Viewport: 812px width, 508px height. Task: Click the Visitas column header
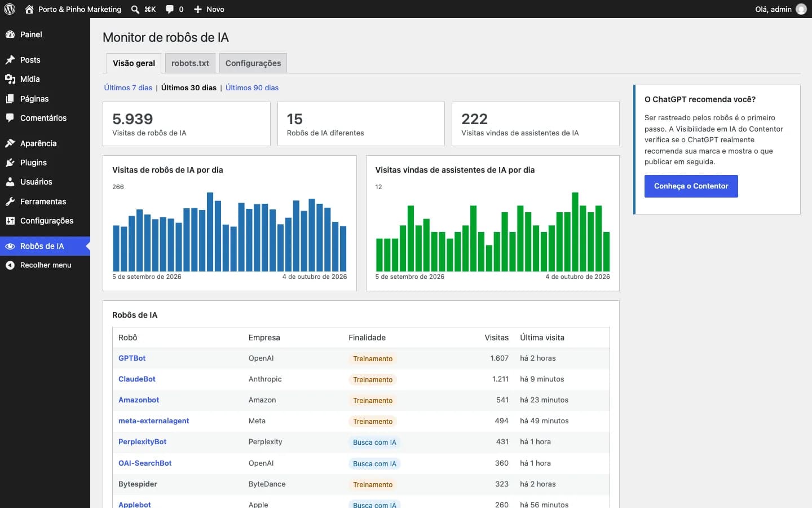(497, 338)
